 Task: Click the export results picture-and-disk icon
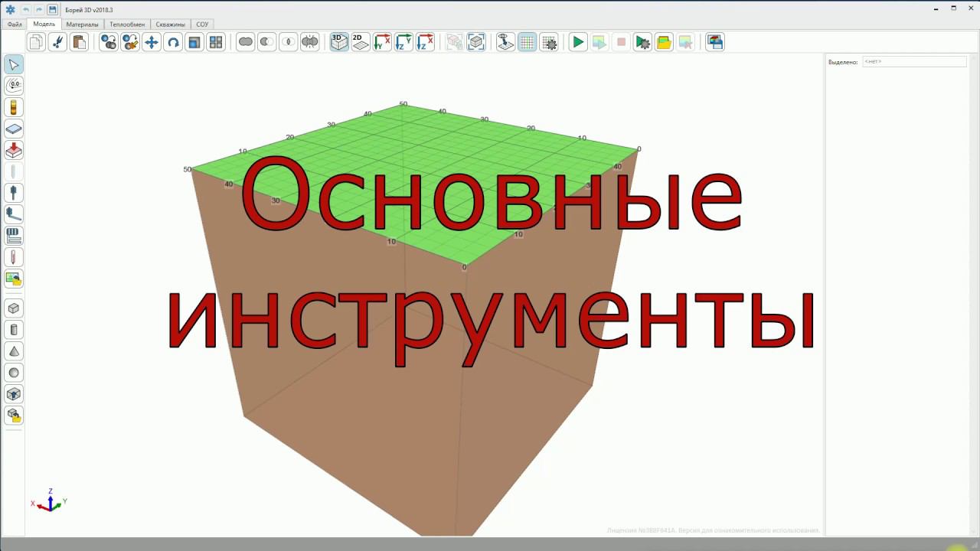coord(714,42)
